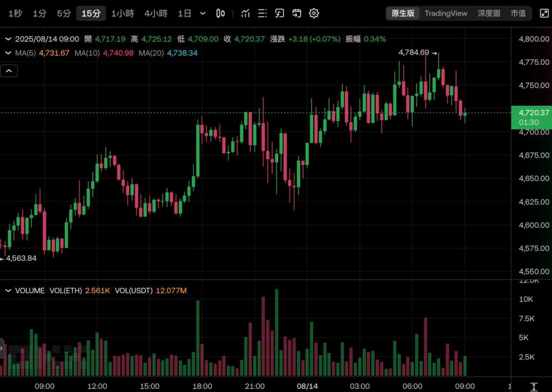
Task: Open the 1日 timeframe dropdown arrow
Action: (202, 13)
